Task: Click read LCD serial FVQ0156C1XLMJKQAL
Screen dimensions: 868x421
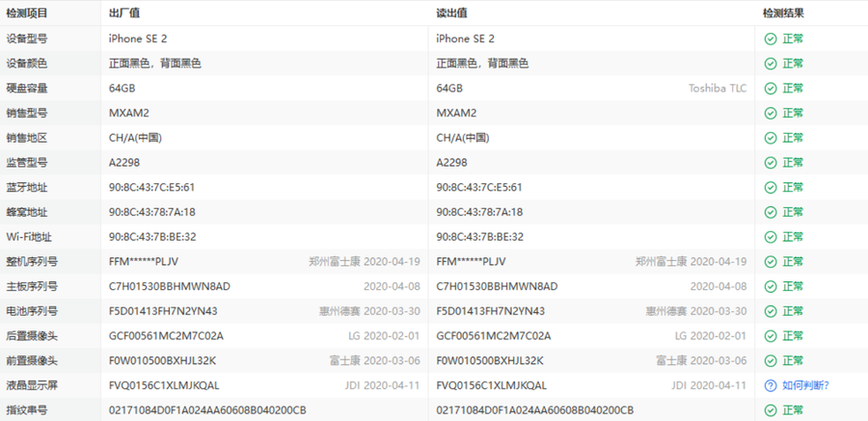Action: tap(492, 385)
